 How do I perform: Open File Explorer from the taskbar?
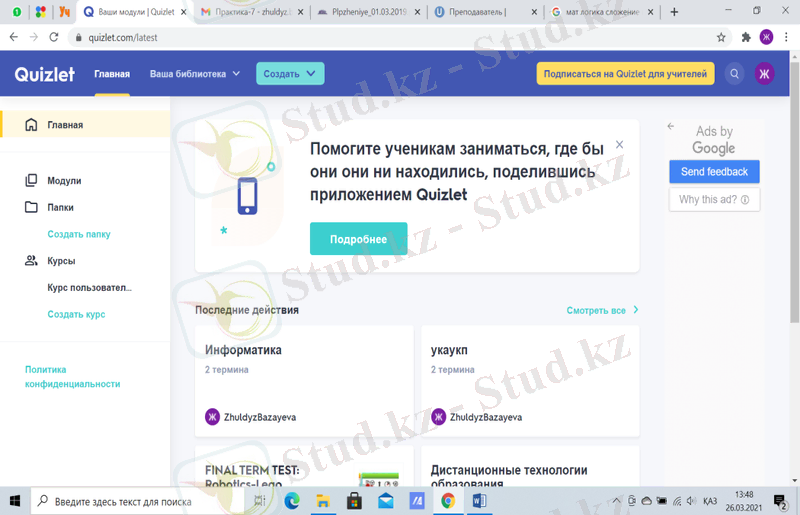pyautogui.click(x=323, y=501)
